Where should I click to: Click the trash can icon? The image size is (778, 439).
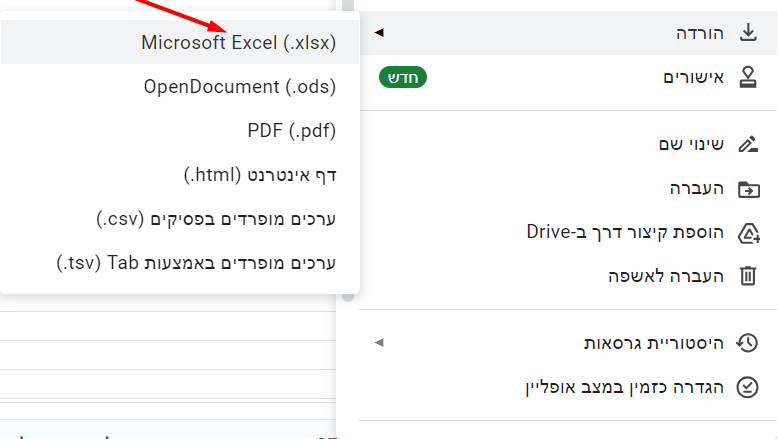point(747,275)
